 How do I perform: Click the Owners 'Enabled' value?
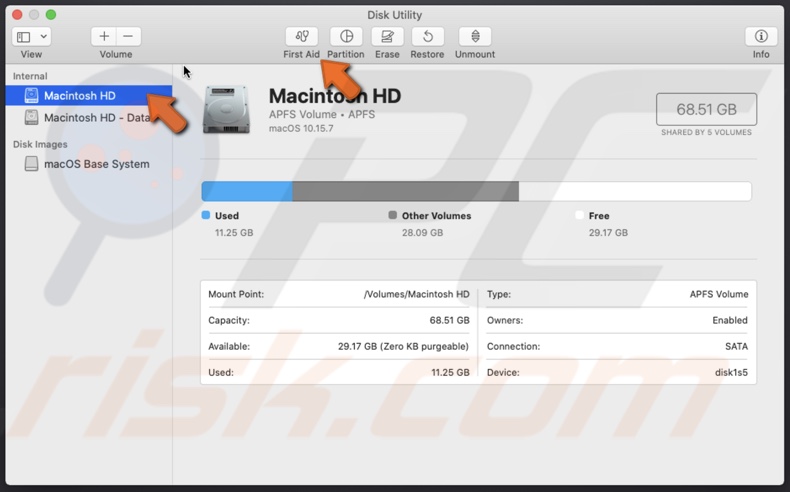pos(730,320)
